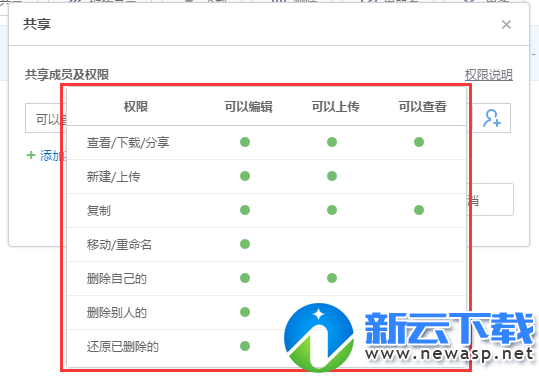Click green dot for 还原已删除的 under 可以编辑
Image resolution: width=539 pixels, height=376 pixels.
click(x=245, y=346)
